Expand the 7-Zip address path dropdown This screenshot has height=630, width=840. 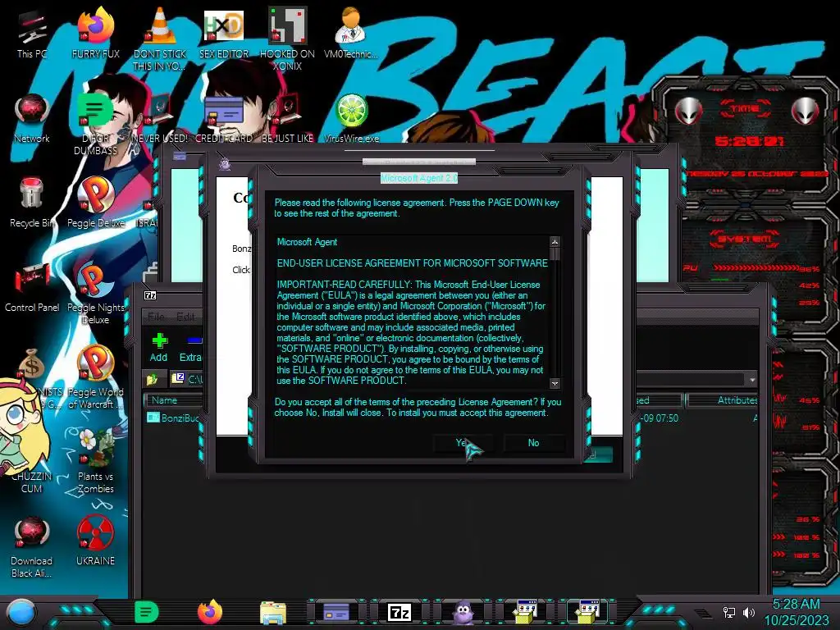(752, 379)
